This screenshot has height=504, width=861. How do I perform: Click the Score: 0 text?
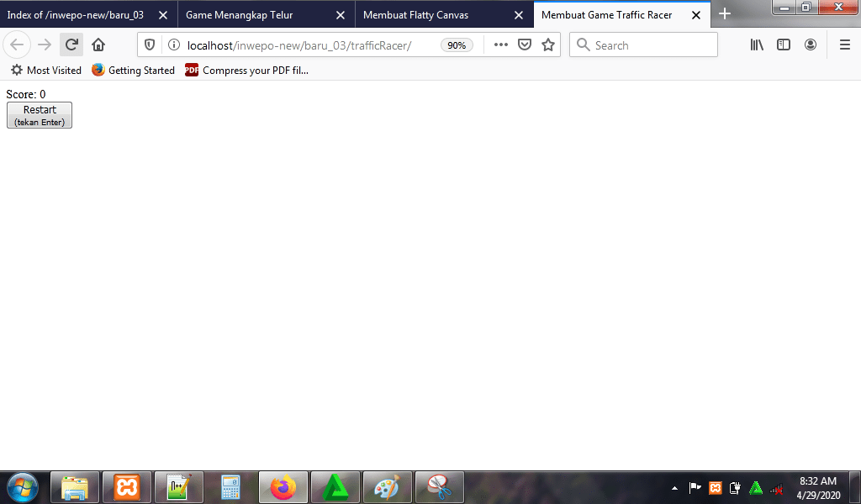pyautogui.click(x=26, y=94)
